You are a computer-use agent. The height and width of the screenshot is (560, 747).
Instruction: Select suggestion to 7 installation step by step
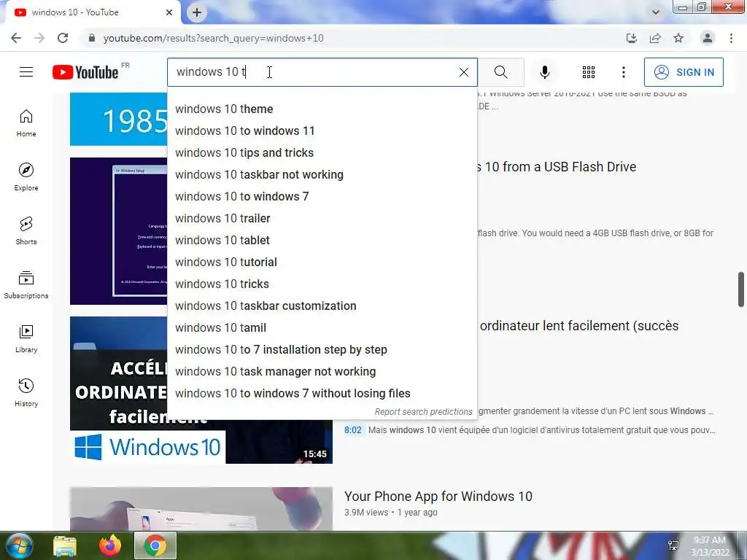(x=322, y=350)
